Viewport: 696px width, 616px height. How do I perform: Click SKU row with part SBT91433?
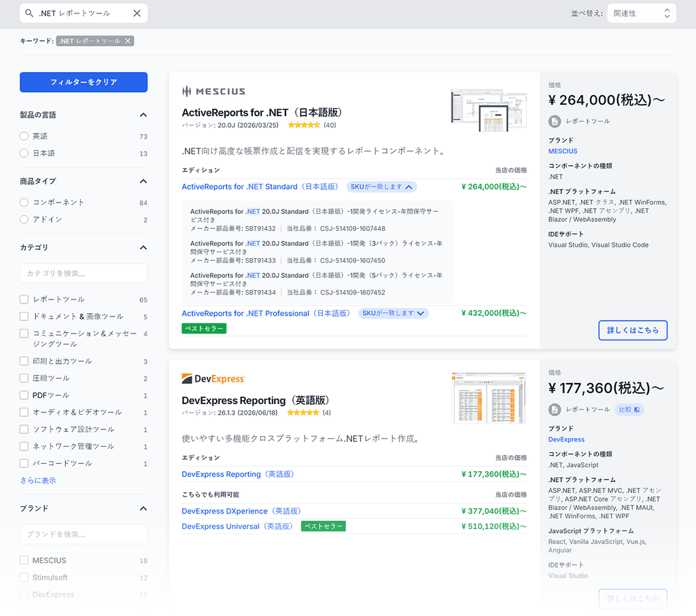317,252
